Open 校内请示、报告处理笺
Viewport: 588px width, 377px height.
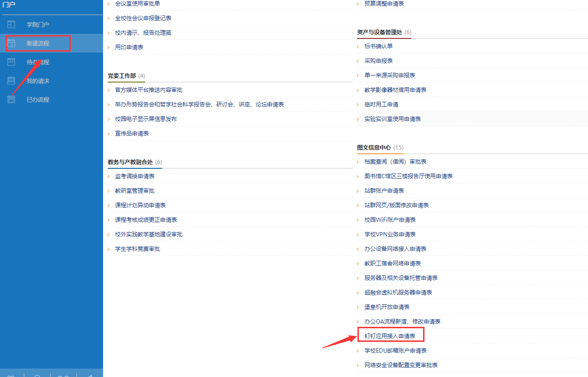coord(143,32)
